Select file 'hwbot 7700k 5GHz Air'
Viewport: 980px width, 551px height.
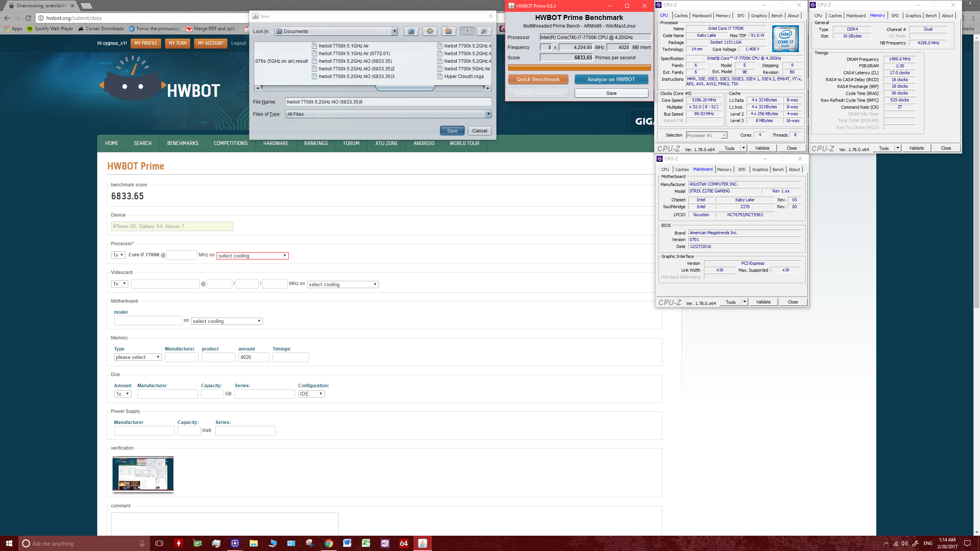tap(467, 69)
